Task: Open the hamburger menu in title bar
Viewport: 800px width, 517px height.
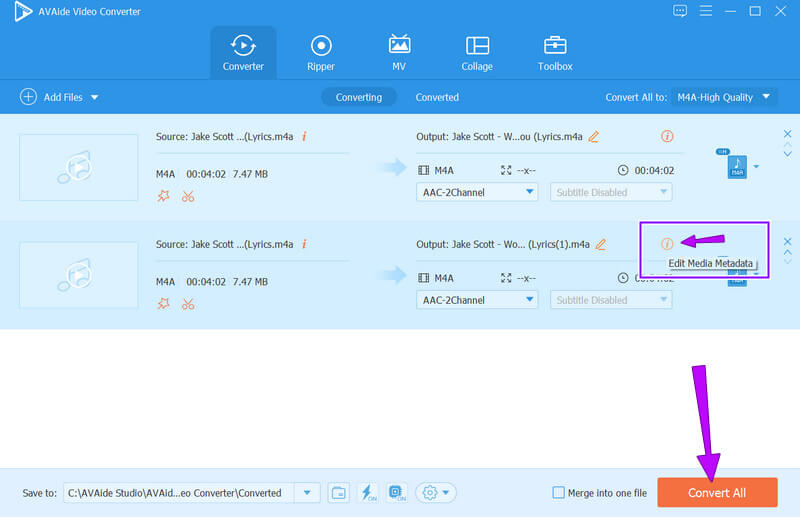Action: coord(706,11)
